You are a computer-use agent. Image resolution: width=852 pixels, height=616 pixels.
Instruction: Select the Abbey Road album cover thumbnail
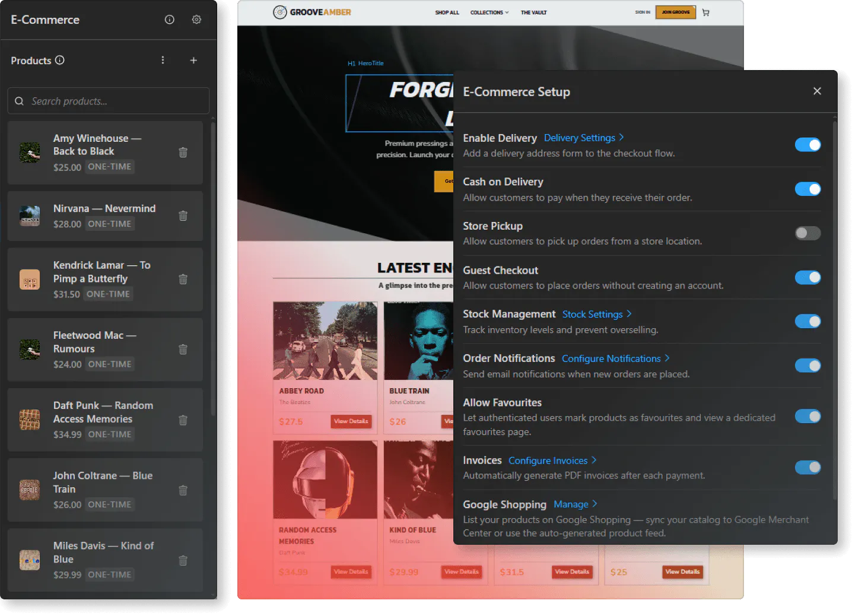[x=325, y=341]
